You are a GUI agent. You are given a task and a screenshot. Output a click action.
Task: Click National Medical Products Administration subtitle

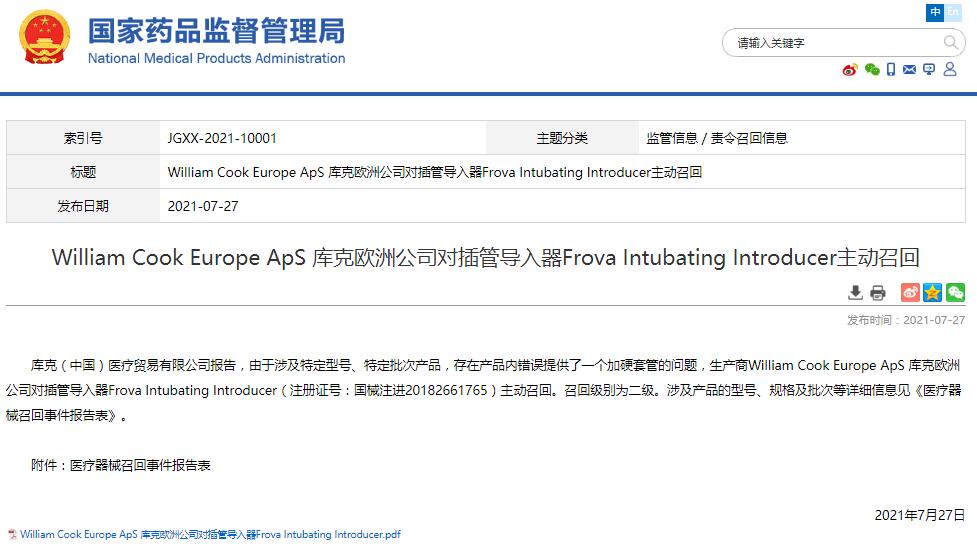click(216, 58)
